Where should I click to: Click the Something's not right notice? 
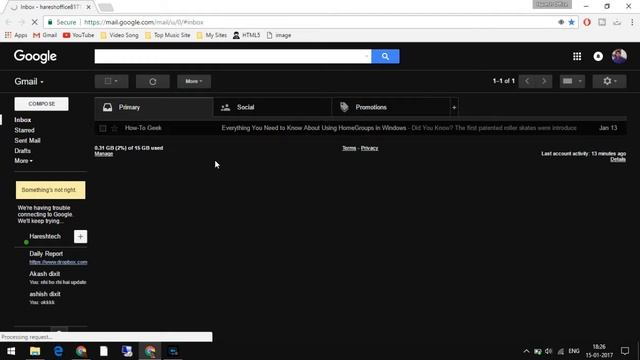[51, 190]
